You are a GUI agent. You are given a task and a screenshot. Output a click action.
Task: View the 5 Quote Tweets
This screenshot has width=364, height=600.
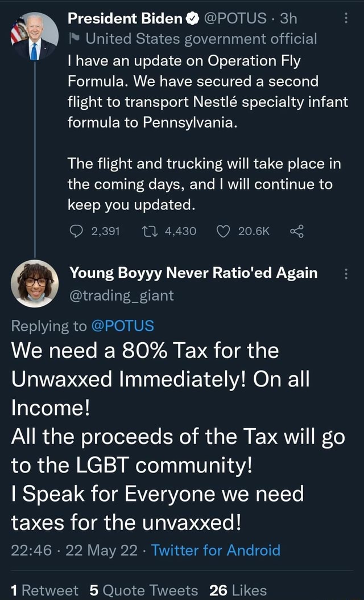click(x=144, y=590)
